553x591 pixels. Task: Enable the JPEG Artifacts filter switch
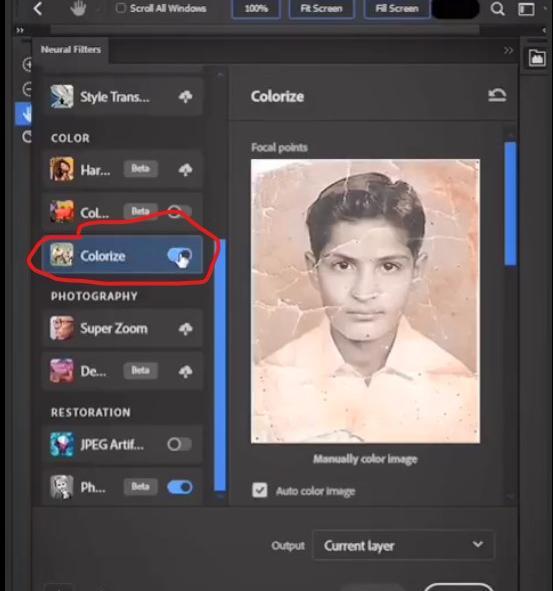179,444
